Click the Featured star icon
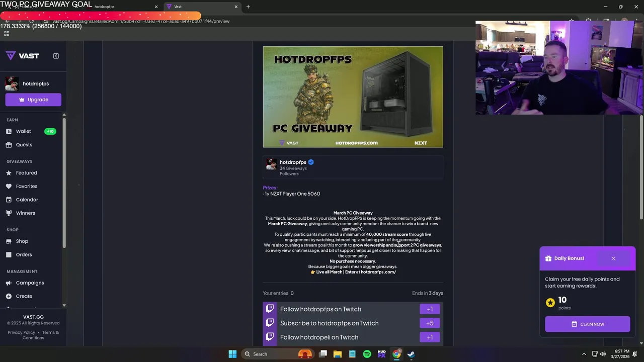Viewport: 644px width, 362px height. (9, 173)
